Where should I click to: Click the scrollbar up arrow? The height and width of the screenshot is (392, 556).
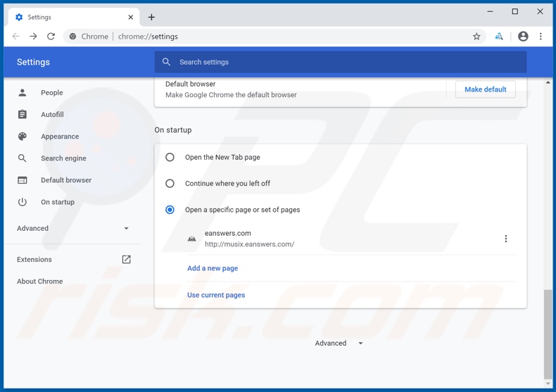click(548, 82)
